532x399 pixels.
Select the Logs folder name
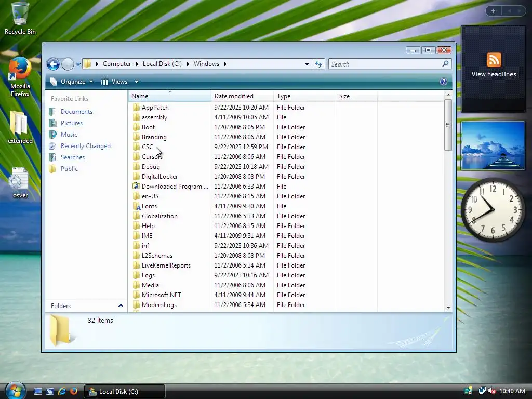tap(148, 275)
